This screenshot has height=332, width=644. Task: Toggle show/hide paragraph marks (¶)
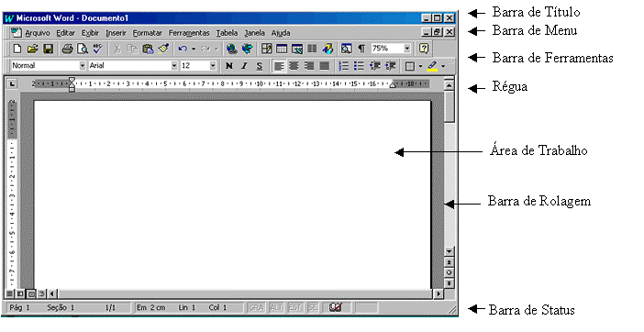pyautogui.click(x=361, y=49)
